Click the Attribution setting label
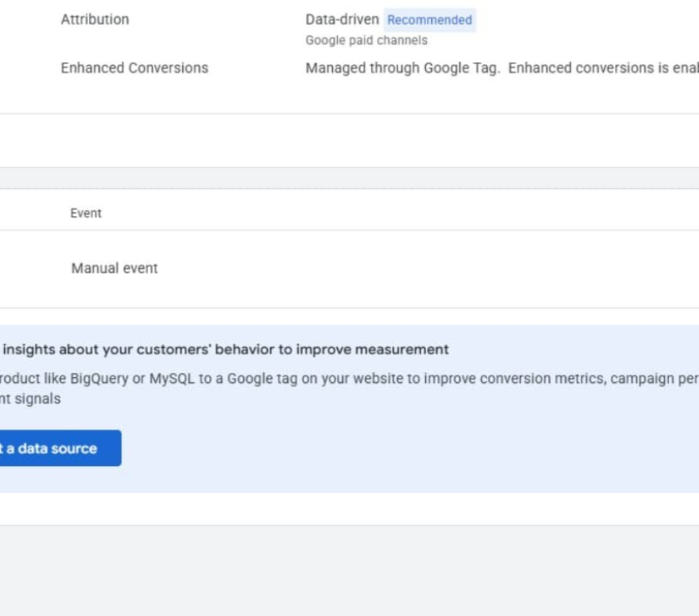The height and width of the screenshot is (616, 699). pos(95,19)
